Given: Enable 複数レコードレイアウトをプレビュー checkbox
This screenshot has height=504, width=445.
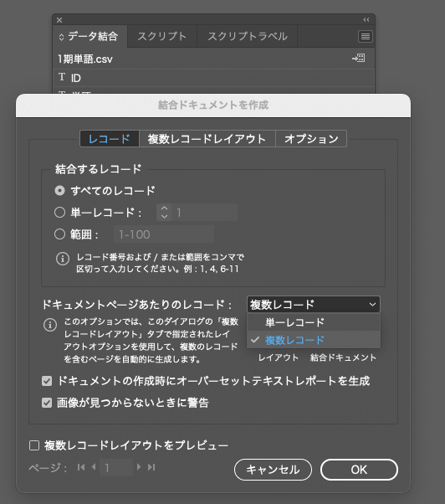Looking at the screenshot, I should (x=34, y=445).
